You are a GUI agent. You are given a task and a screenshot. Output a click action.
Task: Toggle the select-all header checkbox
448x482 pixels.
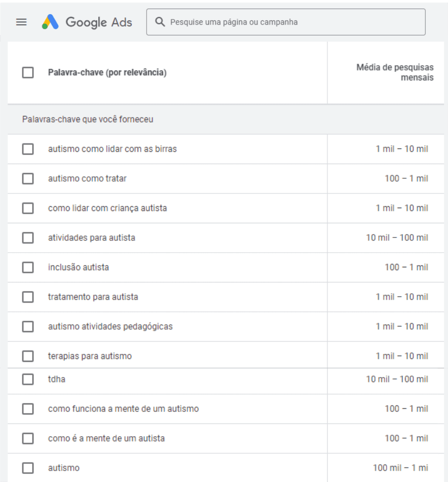(28, 73)
